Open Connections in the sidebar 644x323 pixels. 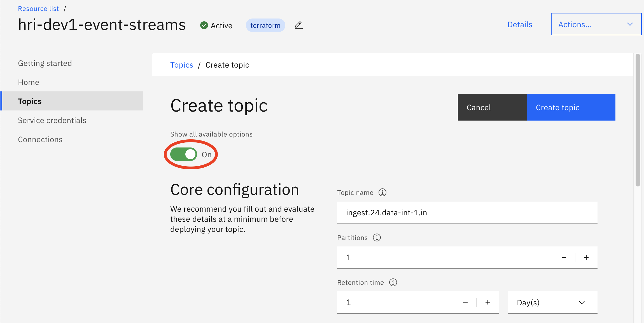pos(40,139)
